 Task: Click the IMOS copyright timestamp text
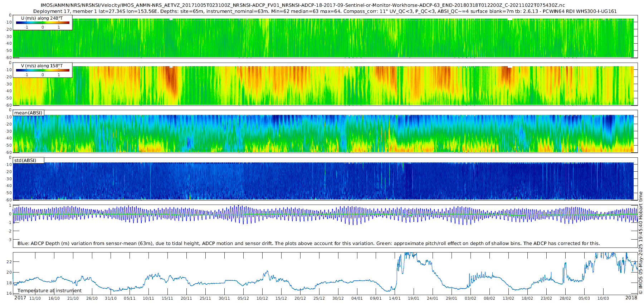tap(641, 243)
